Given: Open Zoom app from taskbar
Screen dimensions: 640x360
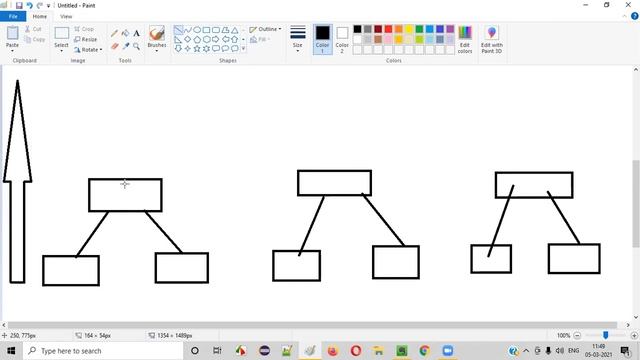Looking at the screenshot, I should (x=448, y=351).
